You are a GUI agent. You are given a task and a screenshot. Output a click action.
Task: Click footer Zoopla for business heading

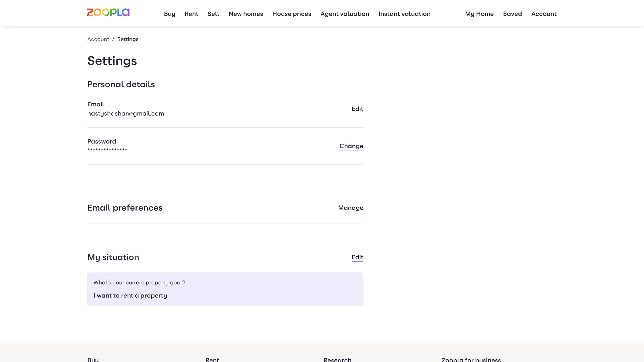(471, 360)
